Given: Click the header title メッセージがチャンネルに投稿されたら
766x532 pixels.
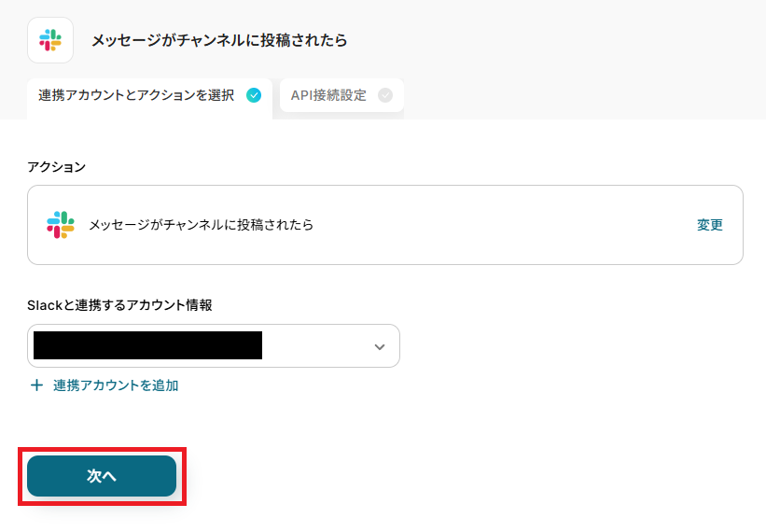Looking at the screenshot, I should point(219,40).
